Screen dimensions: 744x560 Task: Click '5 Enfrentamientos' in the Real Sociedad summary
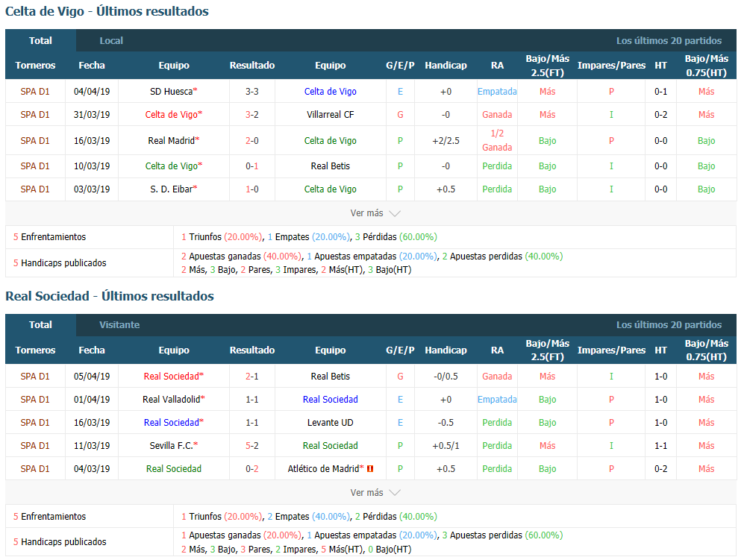tap(50, 517)
